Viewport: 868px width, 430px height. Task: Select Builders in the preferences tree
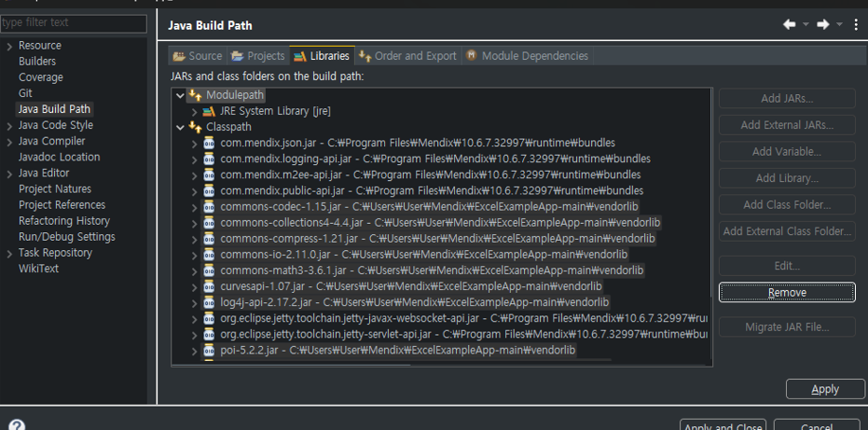(x=37, y=62)
